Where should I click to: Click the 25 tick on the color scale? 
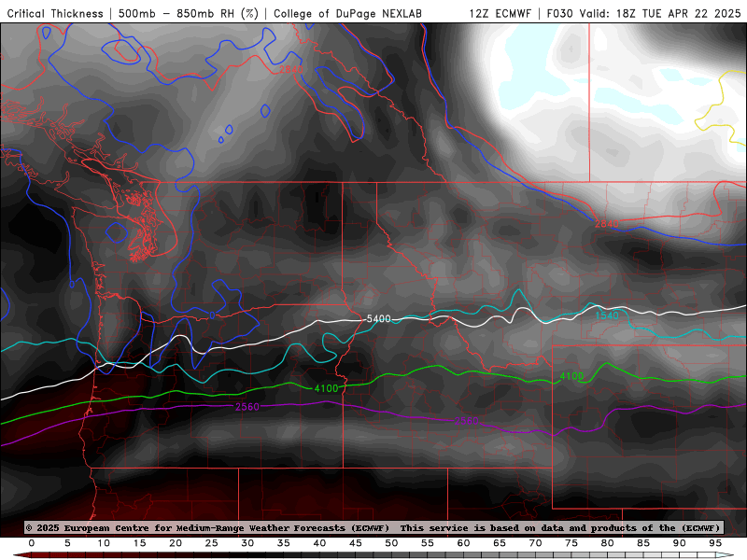click(x=212, y=543)
